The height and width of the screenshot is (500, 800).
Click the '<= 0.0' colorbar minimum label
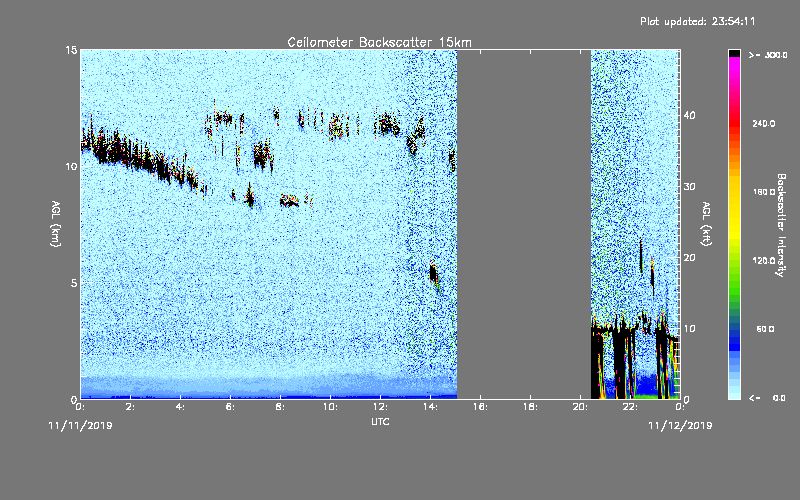pos(768,398)
